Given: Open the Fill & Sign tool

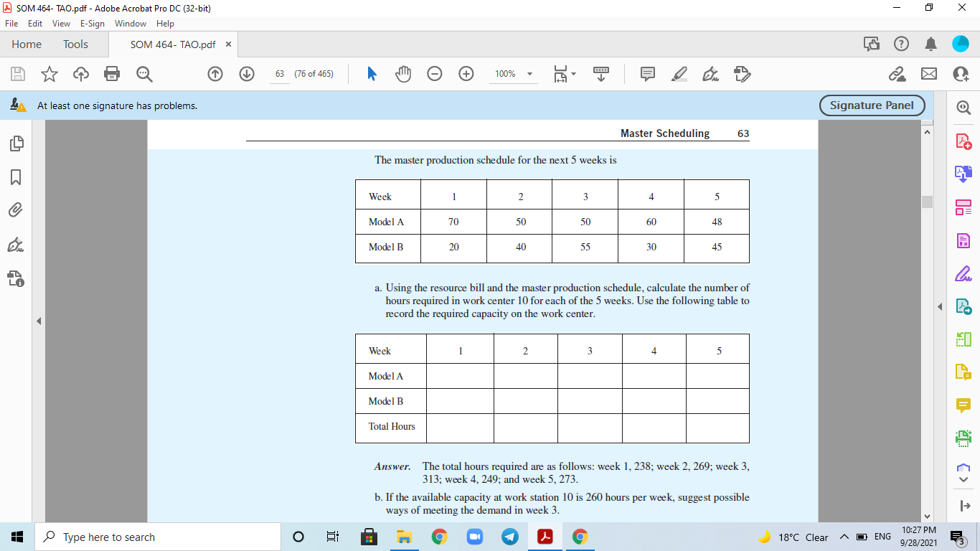Looking at the screenshot, I should point(963,273).
